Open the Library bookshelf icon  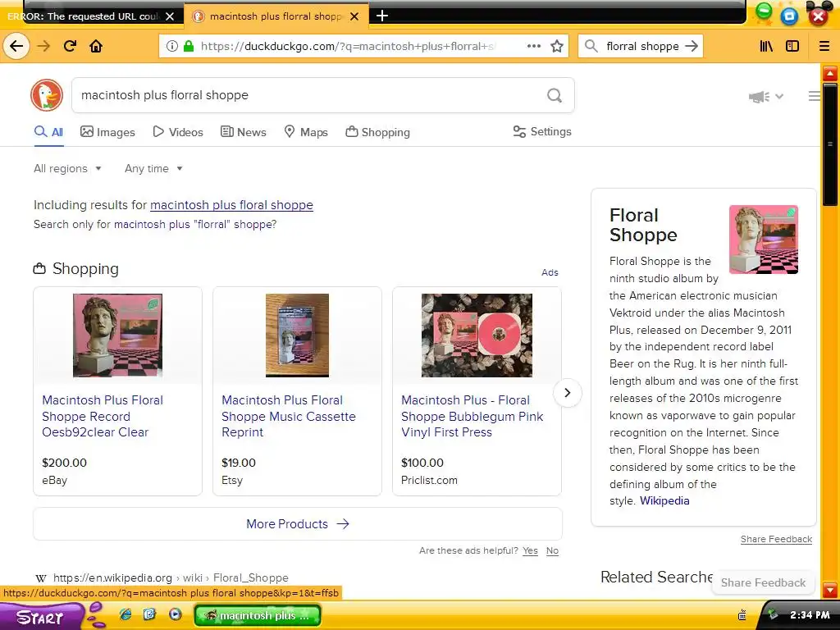point(766,46)
